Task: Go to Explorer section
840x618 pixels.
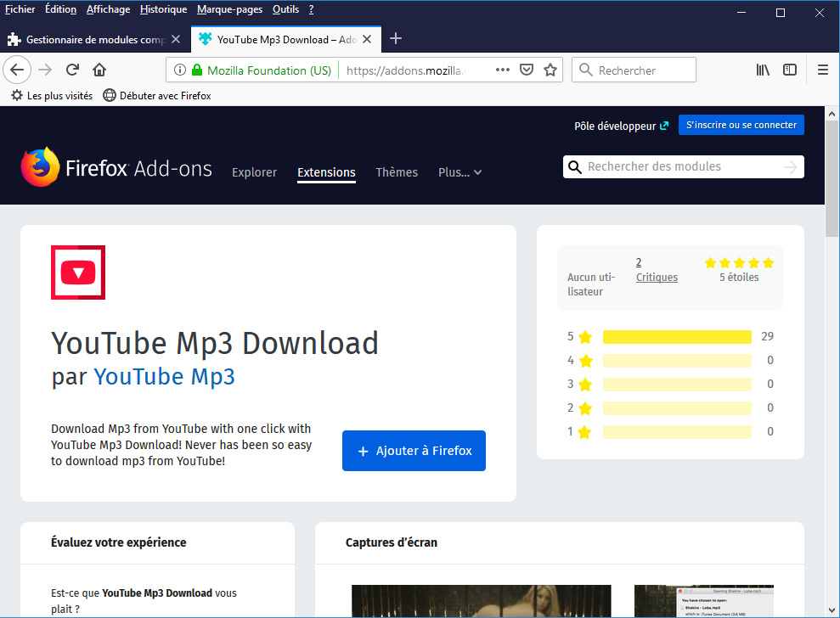Action: coord(255,172)
